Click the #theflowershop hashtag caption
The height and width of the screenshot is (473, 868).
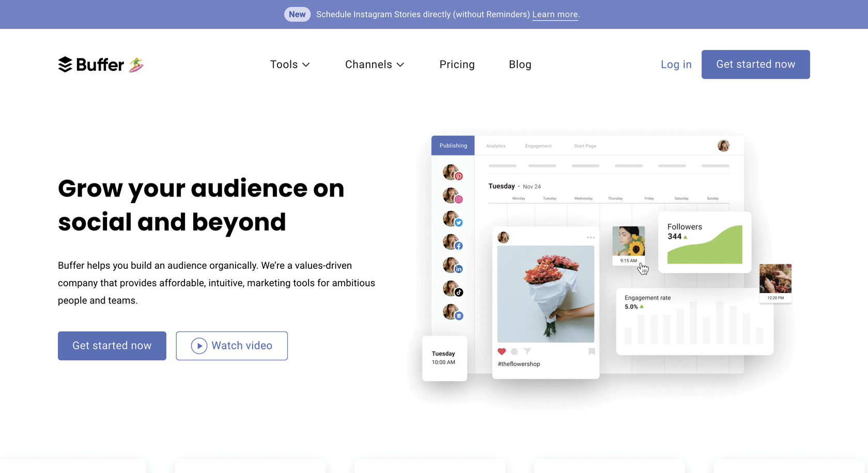519,364
